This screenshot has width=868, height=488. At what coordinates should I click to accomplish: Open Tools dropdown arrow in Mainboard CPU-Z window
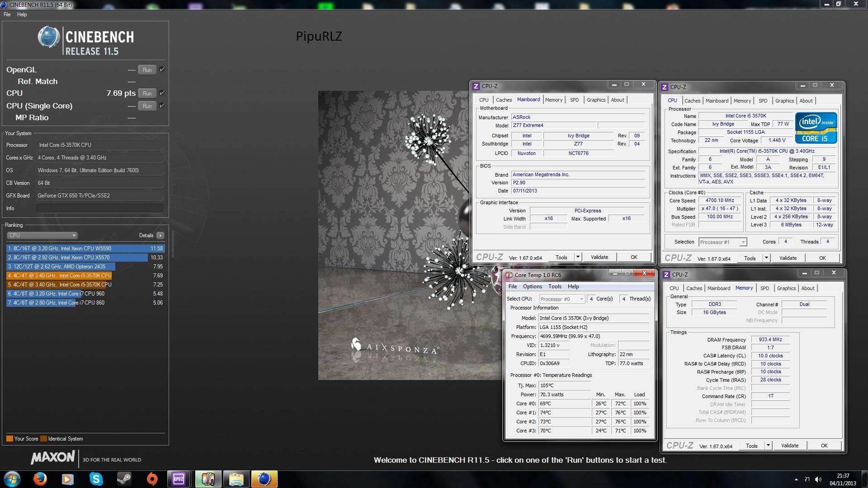577,257
